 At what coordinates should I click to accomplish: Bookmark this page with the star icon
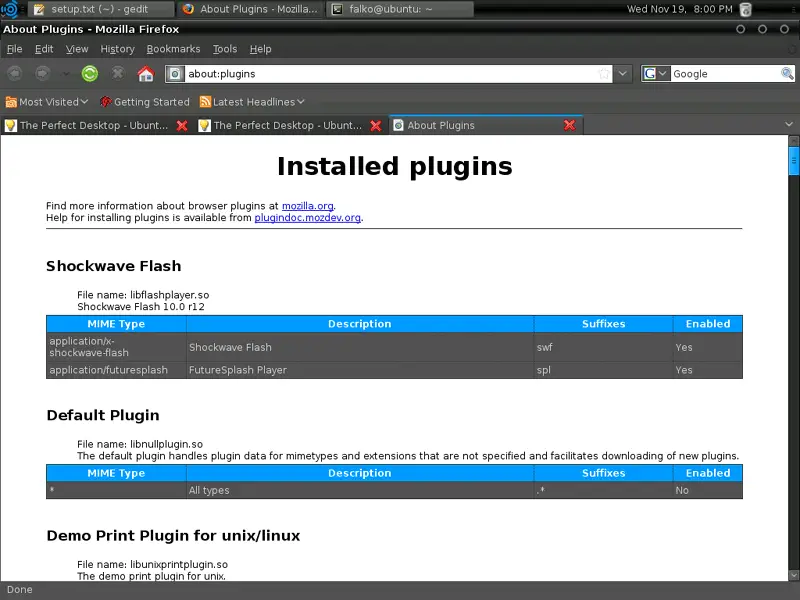pyautogui.click(x=604, y=74)
